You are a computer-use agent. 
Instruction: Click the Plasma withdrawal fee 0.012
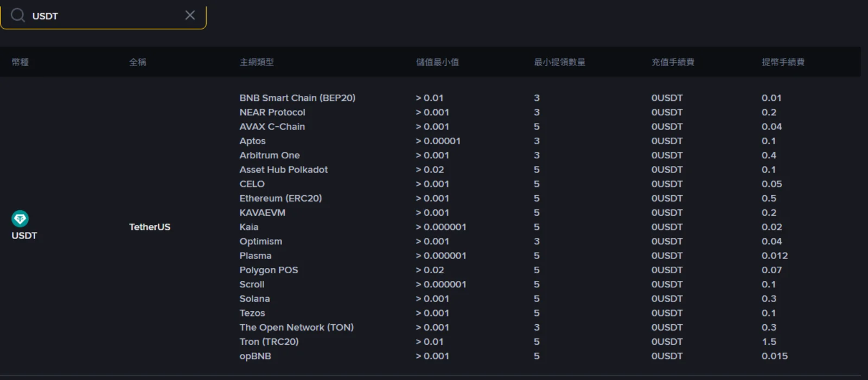click(x=775, y=256)
